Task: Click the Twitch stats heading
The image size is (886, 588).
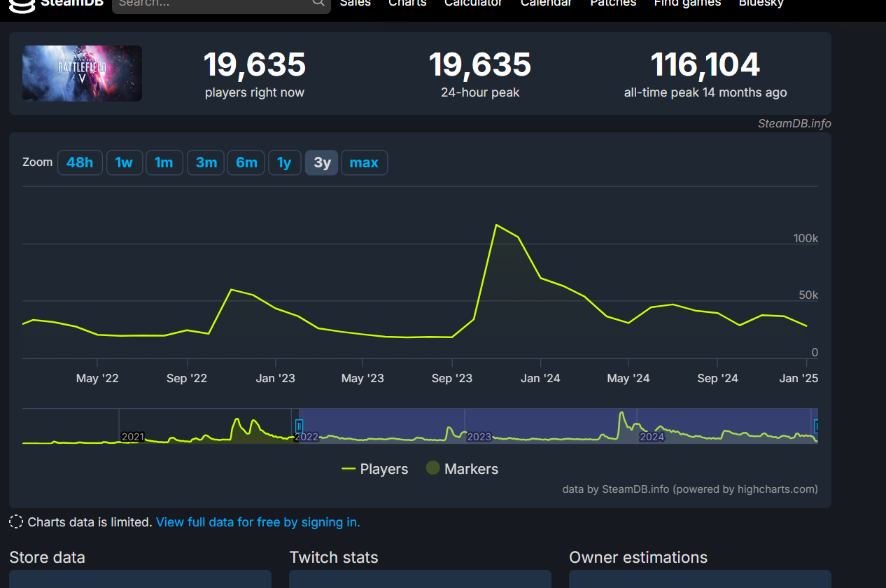Action: click(334, 557)
